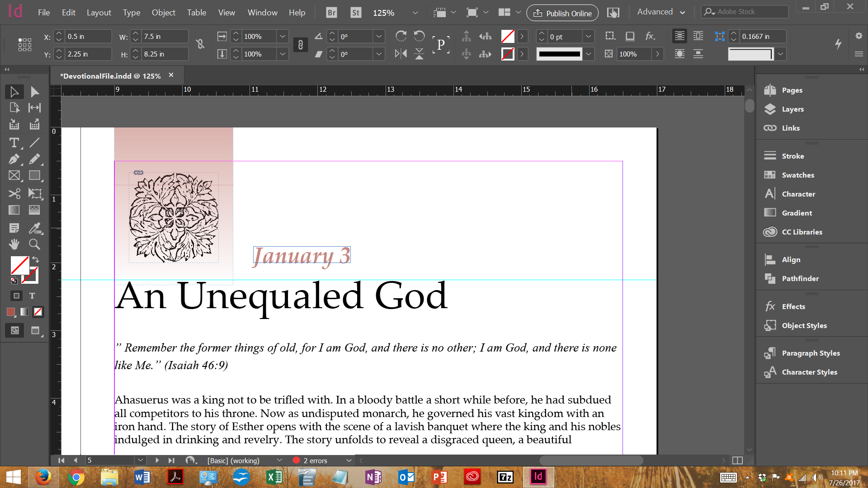Select the Scissors tool
Viewport: 868px width, 488px height.
(14, 194)
